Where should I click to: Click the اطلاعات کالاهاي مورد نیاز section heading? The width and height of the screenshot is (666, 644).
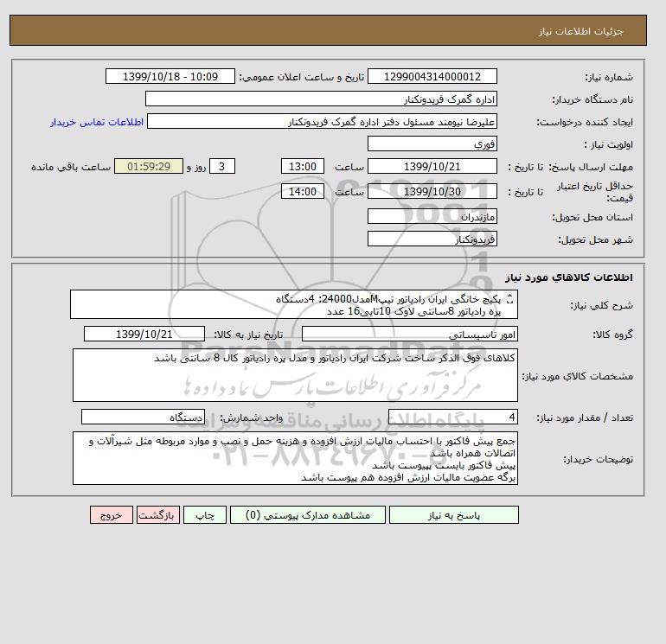(x=569, y=277)
